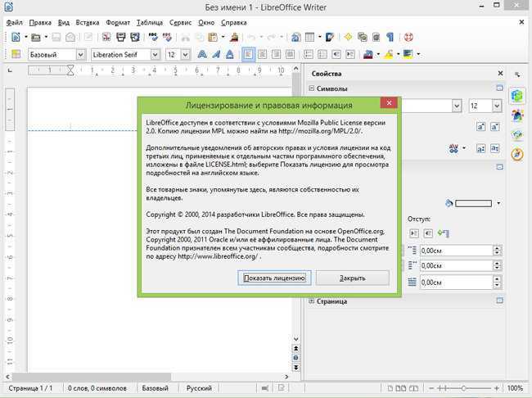Toggle numbered list
Image resolution: width=532 pixels, height=398 pixels.
coord(308,54)
